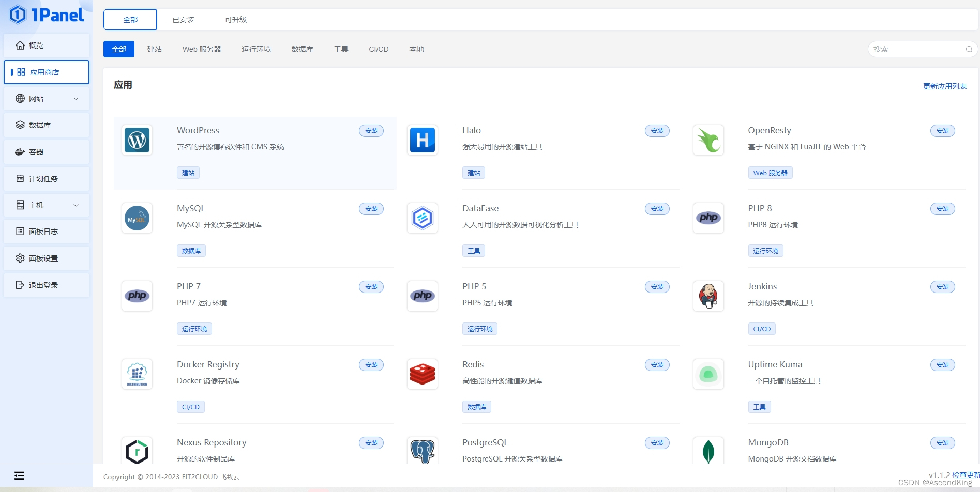Click the calendar icon beside 计划任务

(x=20, y=178)
